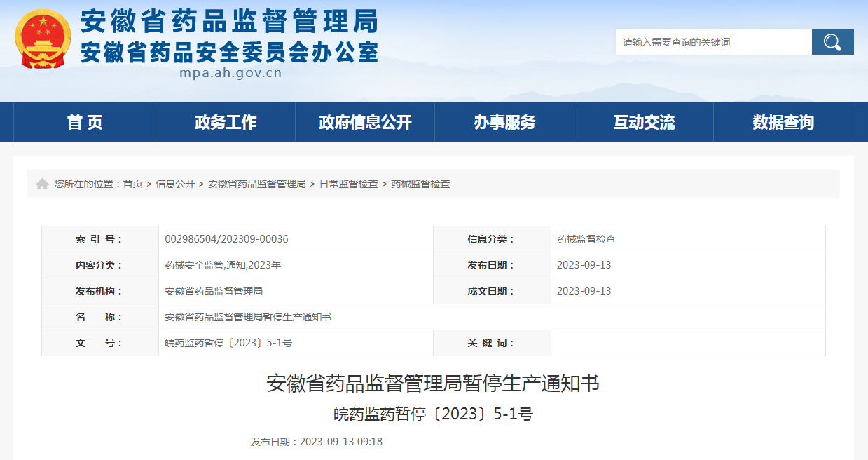
Task: Click the 关键词 label cell
Action: pos(492,343)
